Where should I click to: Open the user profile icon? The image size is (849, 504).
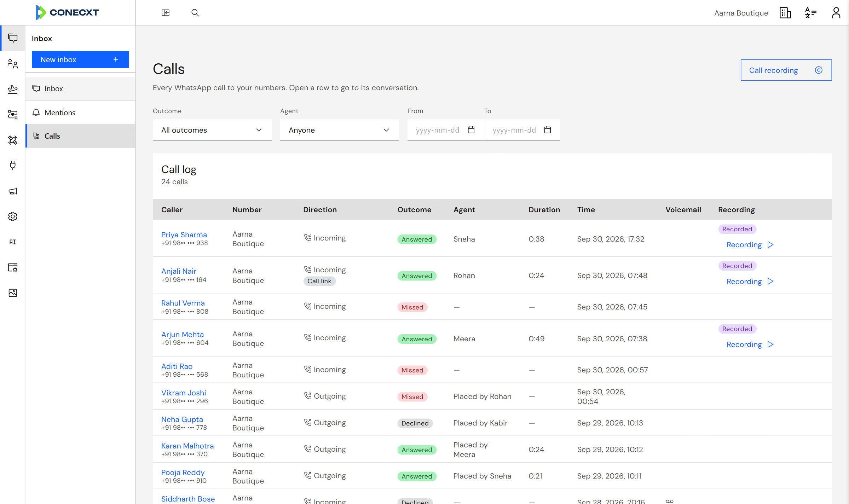(x=836, y=13)
